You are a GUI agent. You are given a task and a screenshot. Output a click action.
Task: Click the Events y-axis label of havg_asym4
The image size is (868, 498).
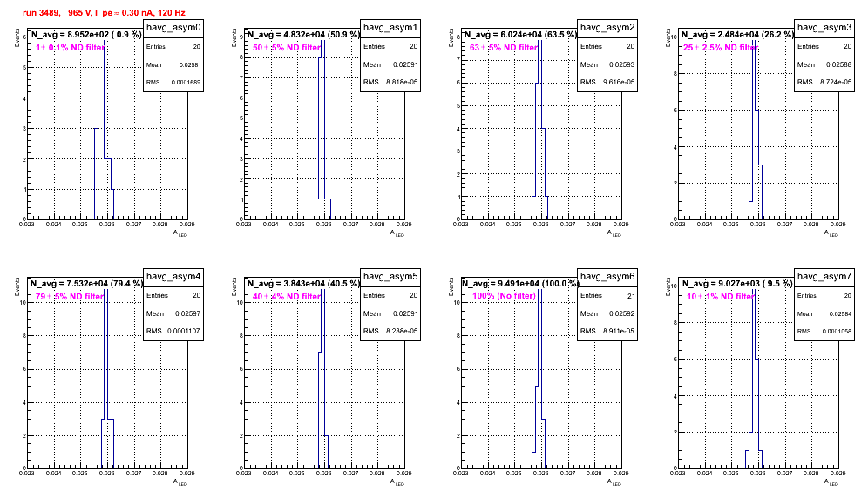16,286
